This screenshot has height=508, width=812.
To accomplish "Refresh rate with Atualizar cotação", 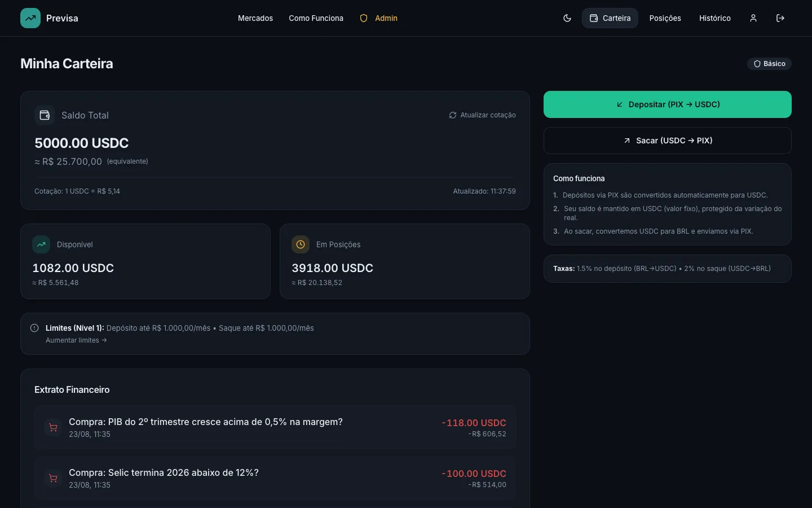I will point(482,115).
